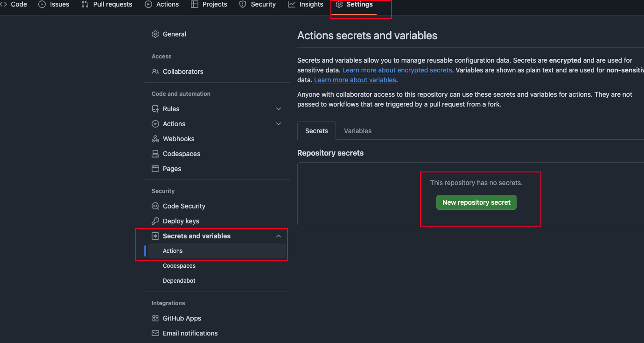Open the Issues tab

[54, 4]
